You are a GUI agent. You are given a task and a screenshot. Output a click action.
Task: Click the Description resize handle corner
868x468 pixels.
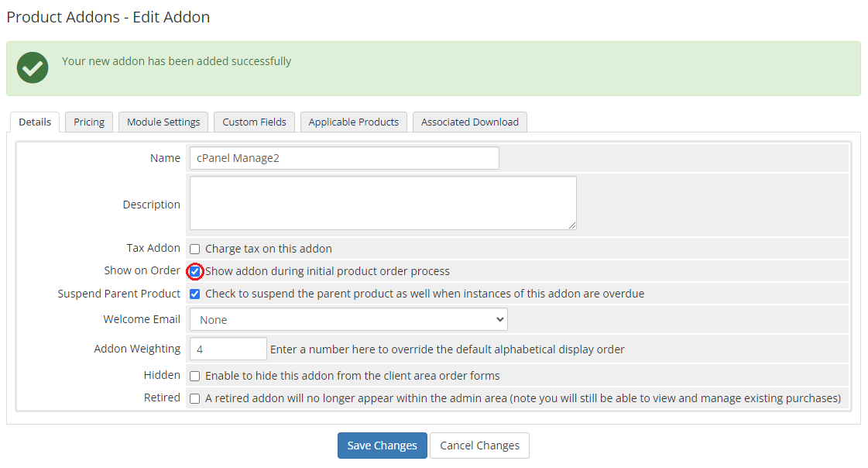click(572, 225)
